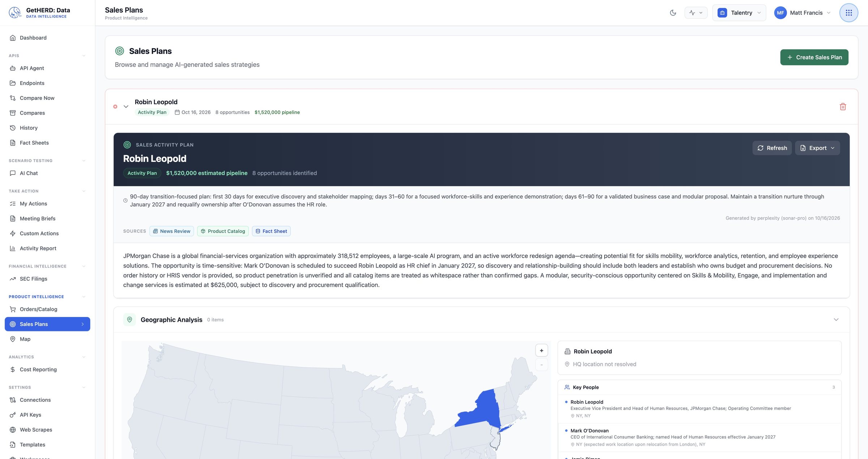Open Matt Francis user menu
The image size is (868, 459).
coord(802,13)
